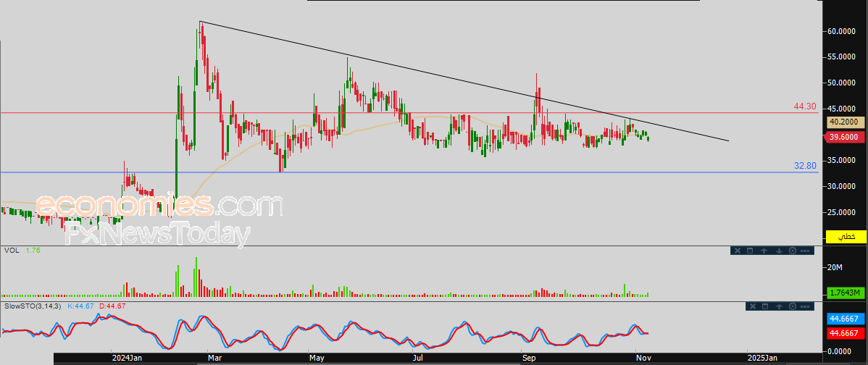This screenshot has width=868, height=365.
Task: Open SlowSTO indicator settings gear
Action: (x=792, y=307)
